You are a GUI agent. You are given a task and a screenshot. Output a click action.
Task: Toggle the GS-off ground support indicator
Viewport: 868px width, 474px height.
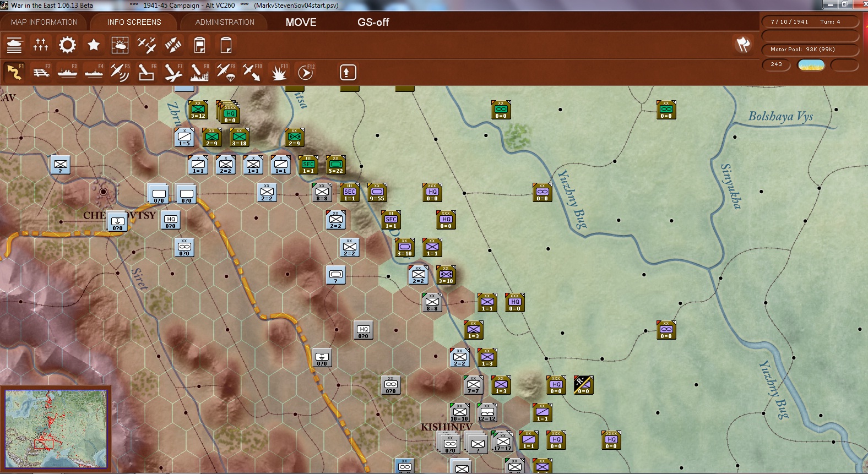click(373, 22)
